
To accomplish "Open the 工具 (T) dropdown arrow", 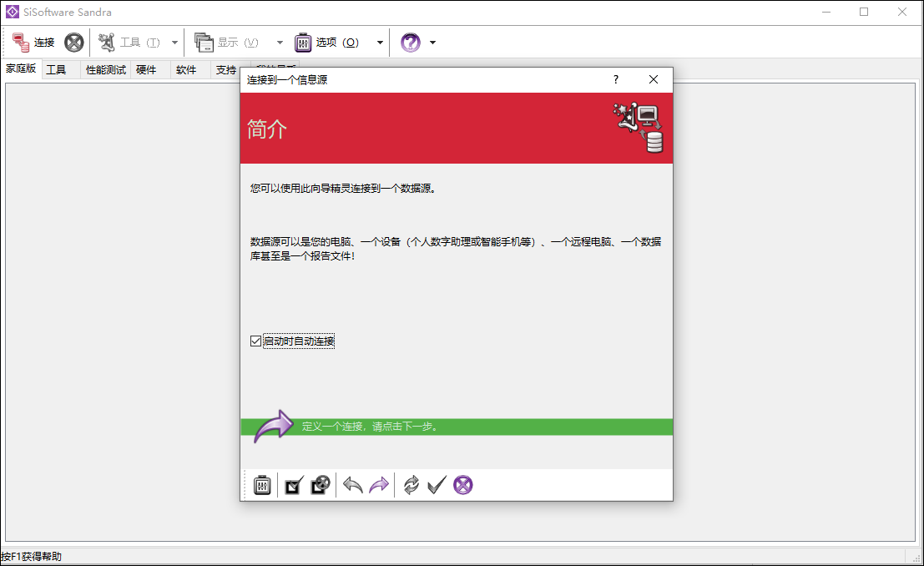I will pos(174,43).
